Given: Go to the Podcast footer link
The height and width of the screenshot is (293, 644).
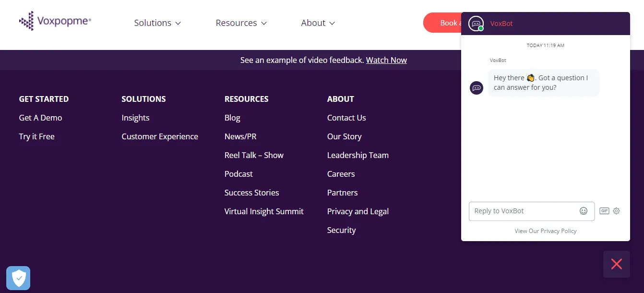Looking at the screenshot, I should (x=239, y=174).
